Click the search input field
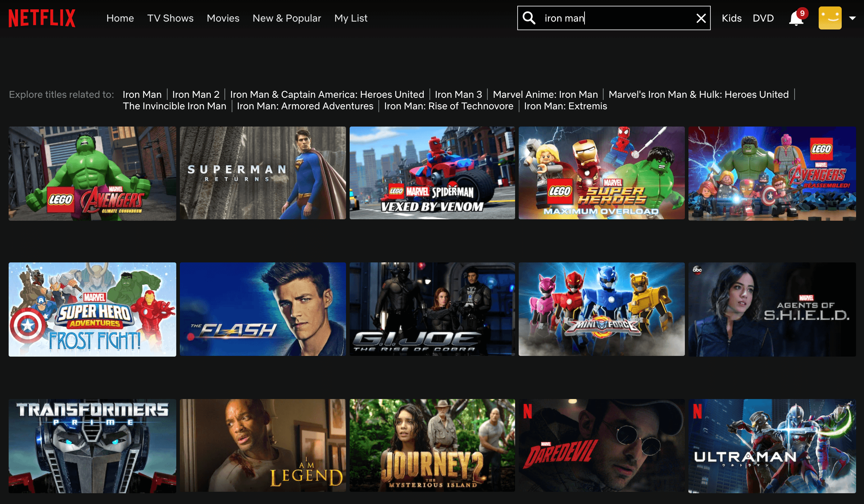 pyautogui.click(x=614, y=18)
